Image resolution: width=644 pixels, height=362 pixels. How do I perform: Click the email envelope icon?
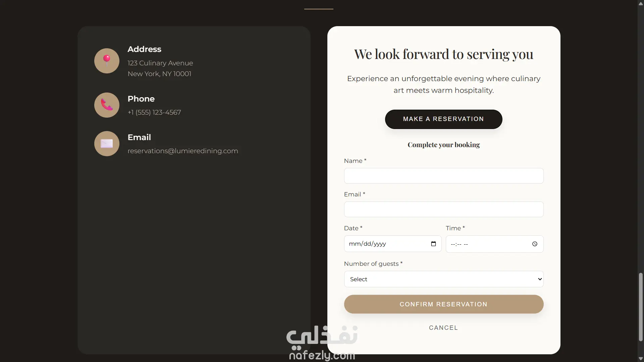point(107,144)
